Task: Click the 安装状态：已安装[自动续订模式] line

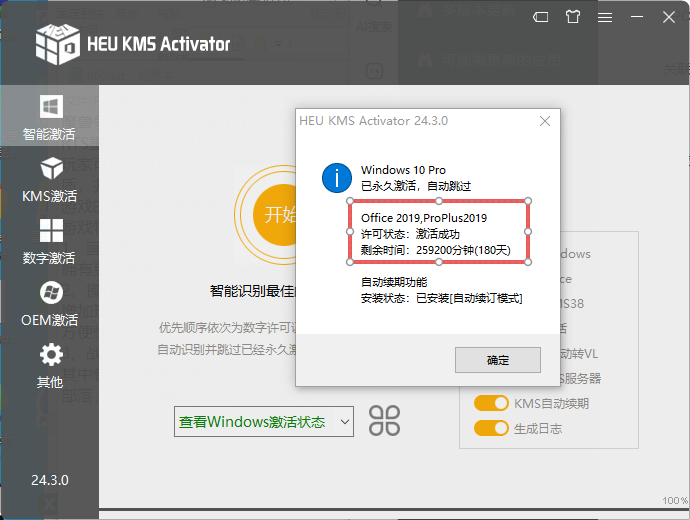Action: pos(441,298)
